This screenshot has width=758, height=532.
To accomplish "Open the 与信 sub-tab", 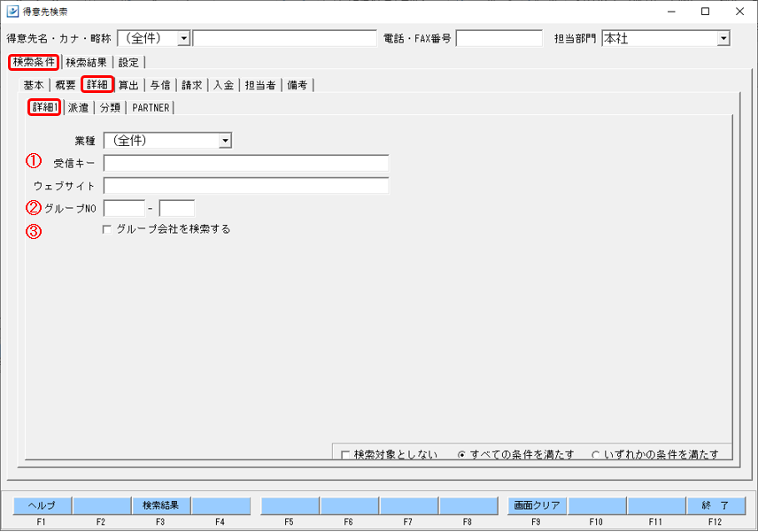I will point(160,85).
